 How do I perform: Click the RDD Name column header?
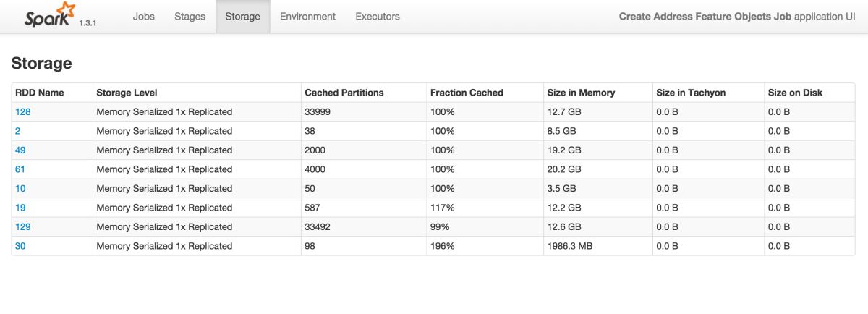click(x=40, y=93)
